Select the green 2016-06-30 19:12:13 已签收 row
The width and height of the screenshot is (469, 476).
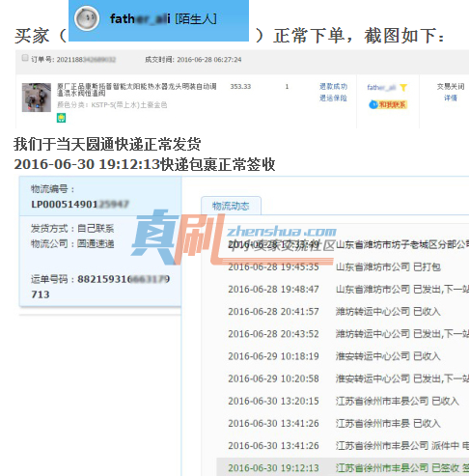point(343,467)
